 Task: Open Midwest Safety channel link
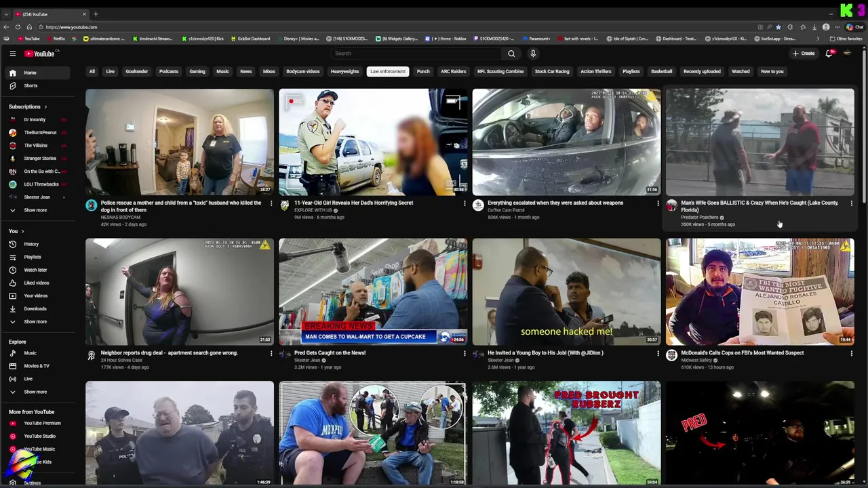[696, 360]
